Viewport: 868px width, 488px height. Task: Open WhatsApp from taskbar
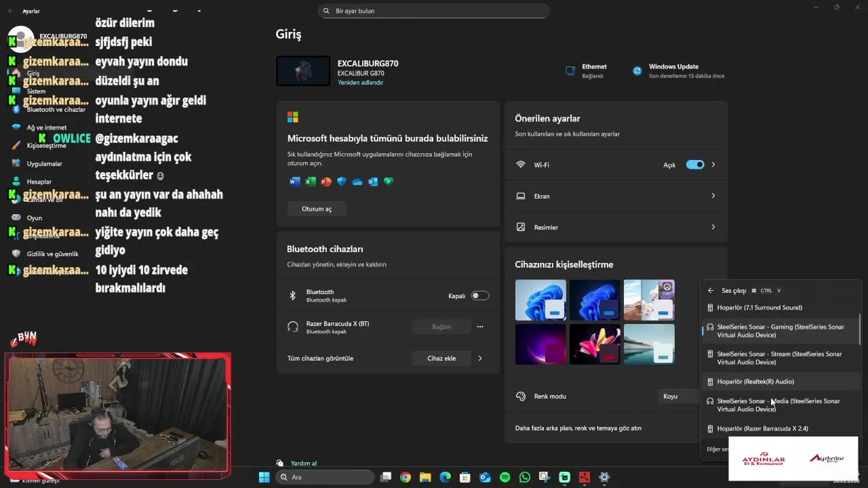pos(524,477)
